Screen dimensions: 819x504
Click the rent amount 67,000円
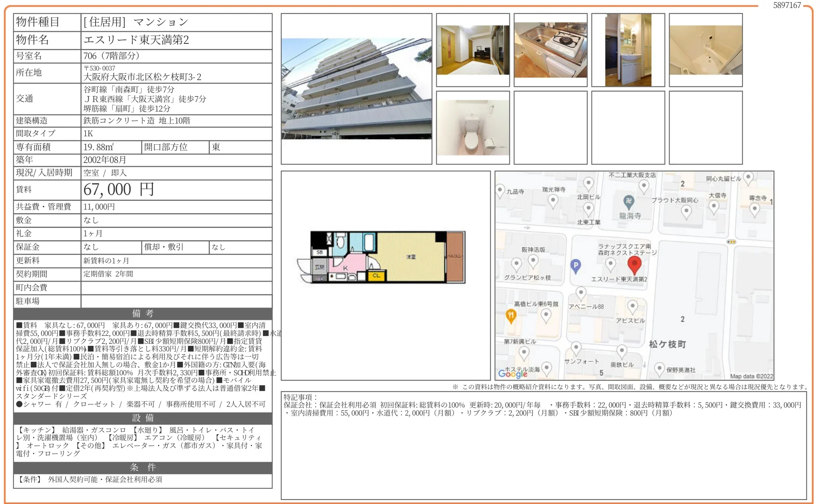[x=119, y=190]
